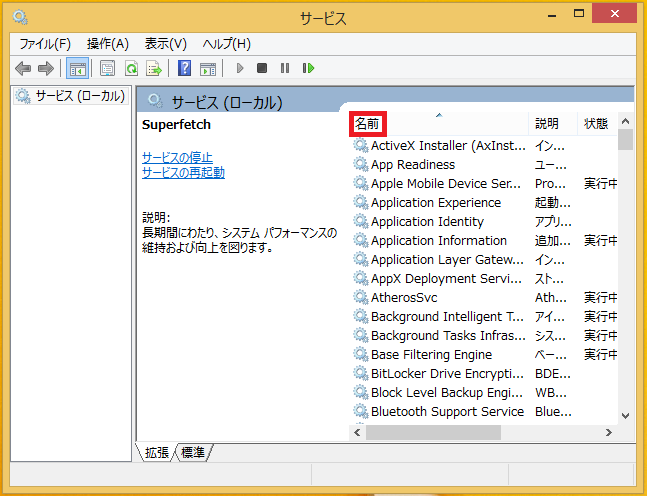This screenshot has width=647, height=496.
Task: Stop service with the square toolbar button
Action: click(262, 68)
